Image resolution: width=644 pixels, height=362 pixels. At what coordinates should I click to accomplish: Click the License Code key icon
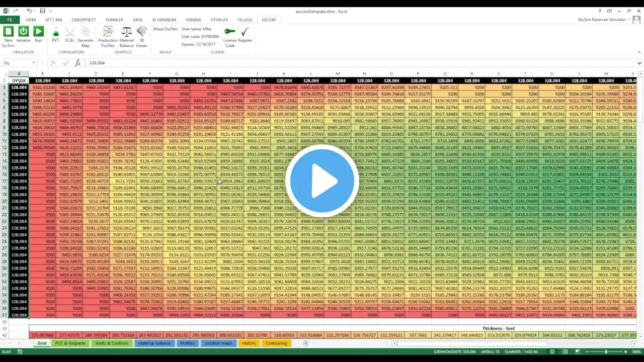[230, 32]
